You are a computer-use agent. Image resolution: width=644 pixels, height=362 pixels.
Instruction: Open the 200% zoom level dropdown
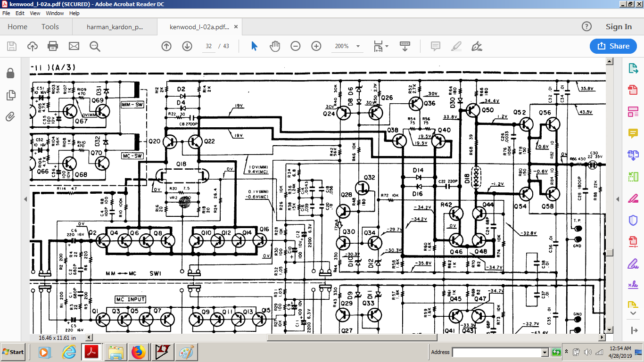click(x=358, y=46)
